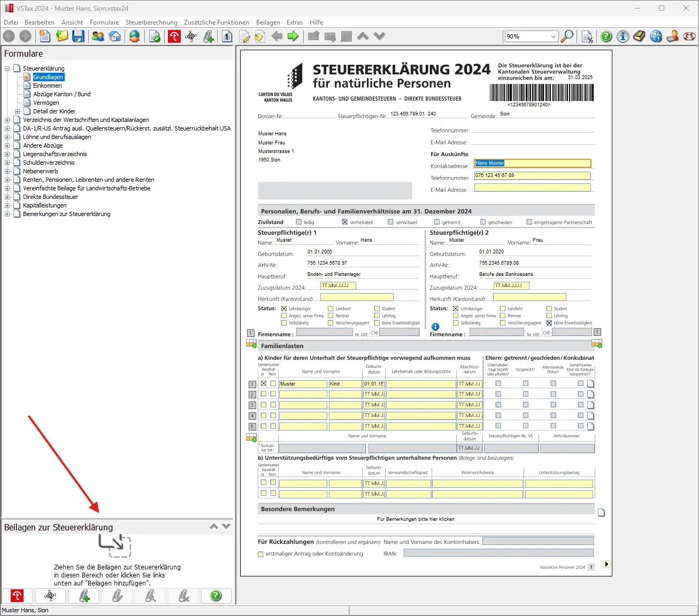
Task: Open the Steuerberechnung menu
Action: pyautogui.click(x=151, y=22)
